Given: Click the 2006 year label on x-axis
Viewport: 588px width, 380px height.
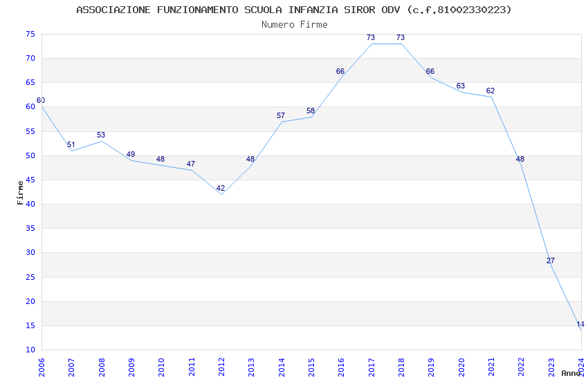Looking at the screenshot, I should pos(42,367).
